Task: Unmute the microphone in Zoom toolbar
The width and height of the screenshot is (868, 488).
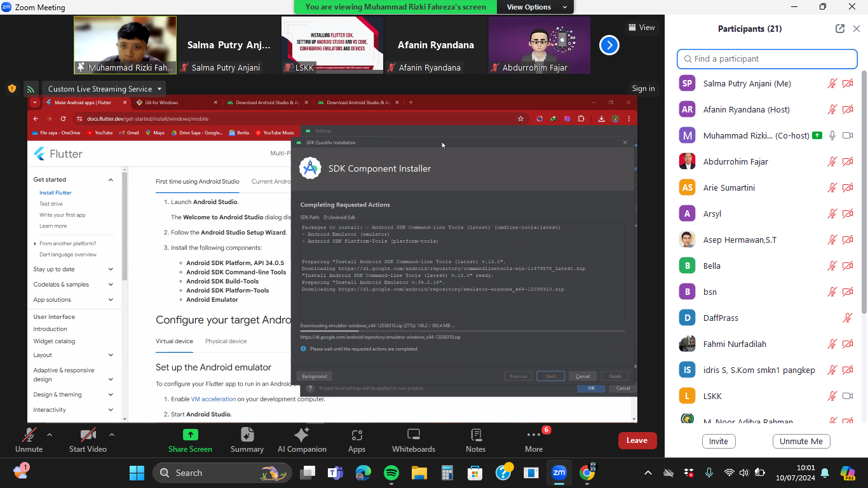Action: tap(29, 440)
